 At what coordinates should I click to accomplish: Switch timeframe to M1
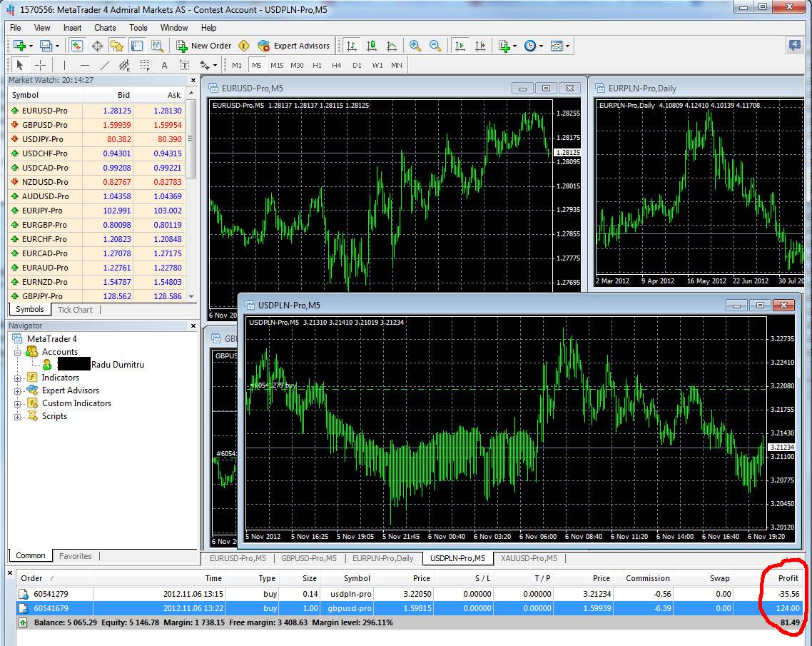(237, 65)
